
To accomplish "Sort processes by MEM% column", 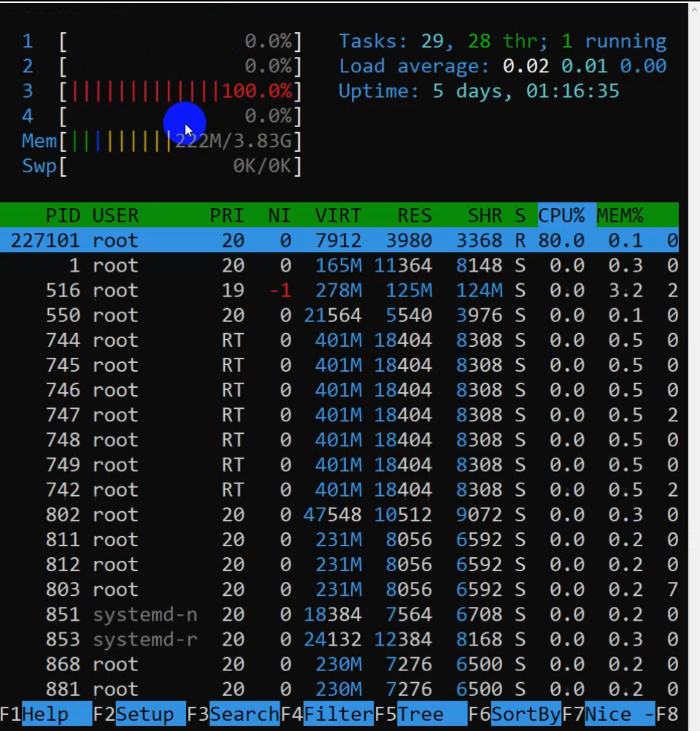I will coord(620,215).
